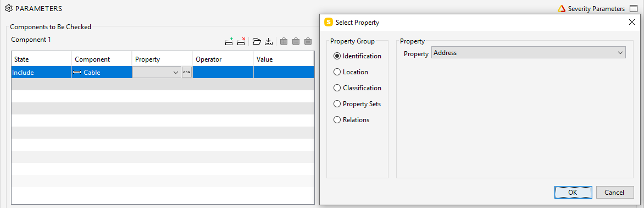The height and width of the screenshot is (208, 644).
Task: Open filter from file (folder icon)
Action: (x=257, y=41)
